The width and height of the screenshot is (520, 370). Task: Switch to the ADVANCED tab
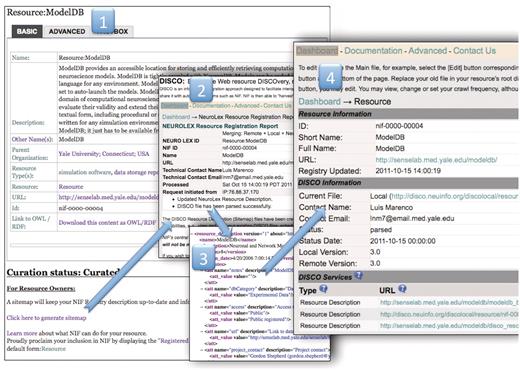(67, 31)
